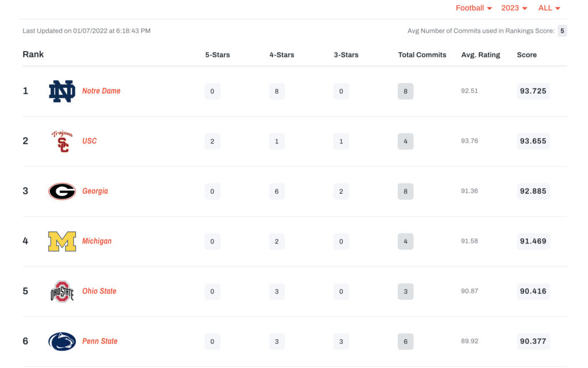Click the Score column header
Screen dimensions: 588x368
click(x=527, y=55)
